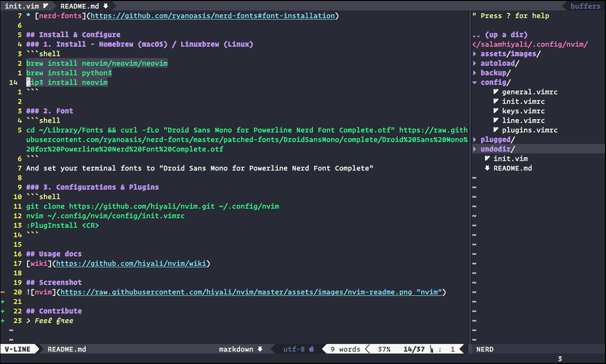Click README.md filename in the status line
Viewport: 606px width, 364px height.
[x=67, y=349]
